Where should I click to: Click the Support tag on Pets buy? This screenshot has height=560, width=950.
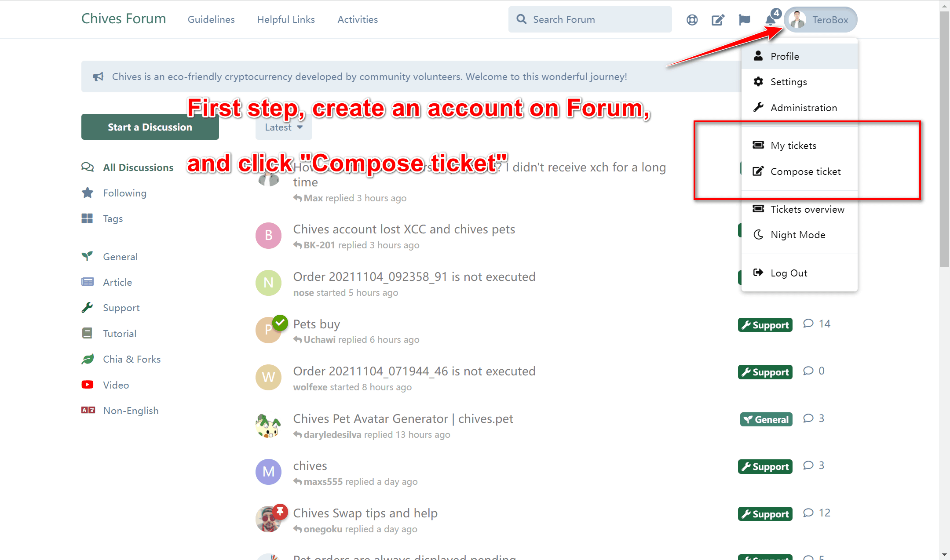tap(765, 325)
